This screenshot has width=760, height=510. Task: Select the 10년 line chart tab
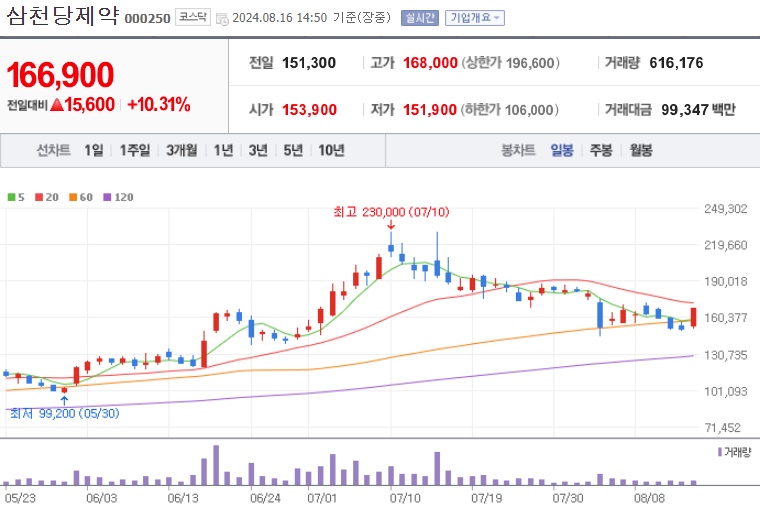(331, 150)
